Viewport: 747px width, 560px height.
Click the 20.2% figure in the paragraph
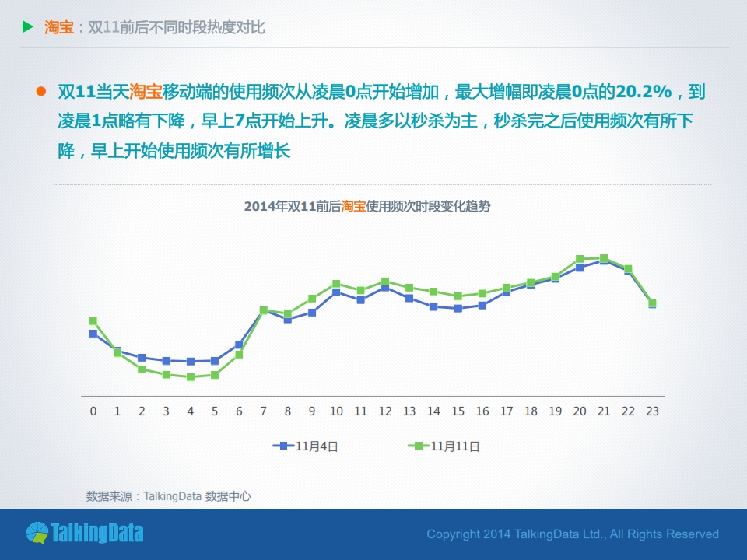644,92
